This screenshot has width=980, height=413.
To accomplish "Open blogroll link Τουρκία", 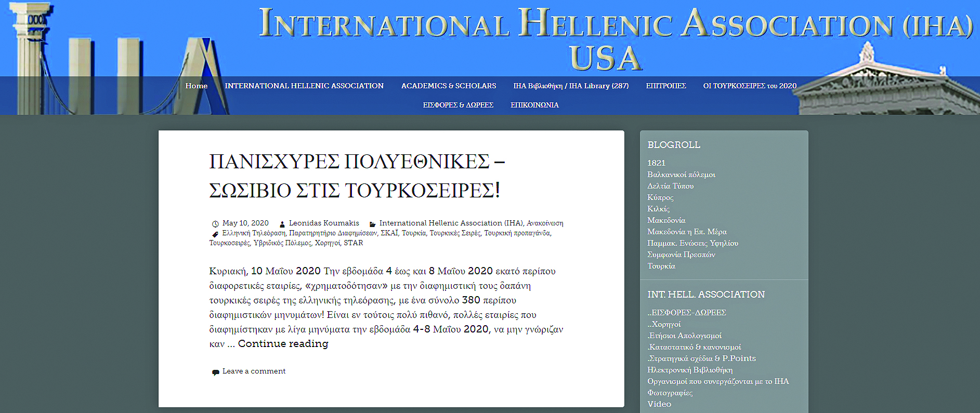I will coord(661,265).
